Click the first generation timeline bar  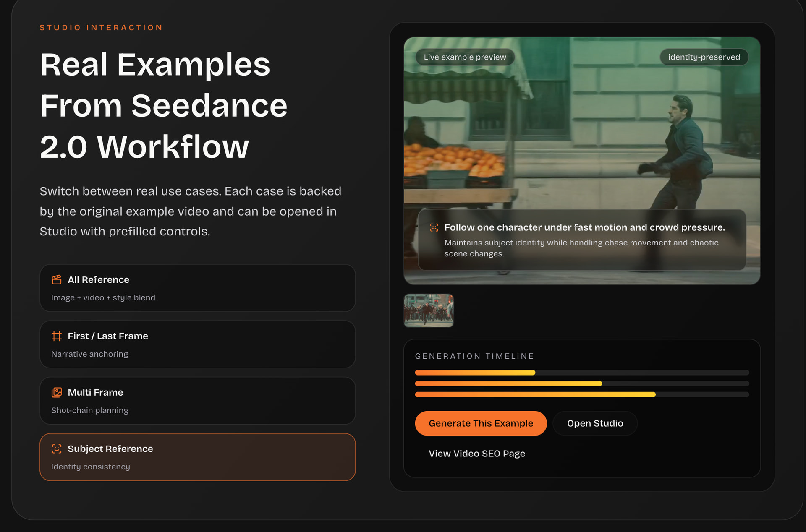pos(582,373)
